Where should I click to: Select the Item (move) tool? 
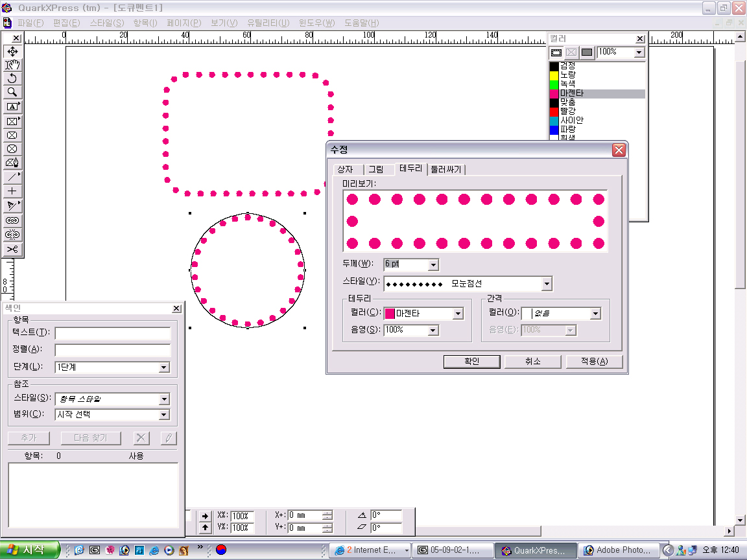tap(12, 51)
